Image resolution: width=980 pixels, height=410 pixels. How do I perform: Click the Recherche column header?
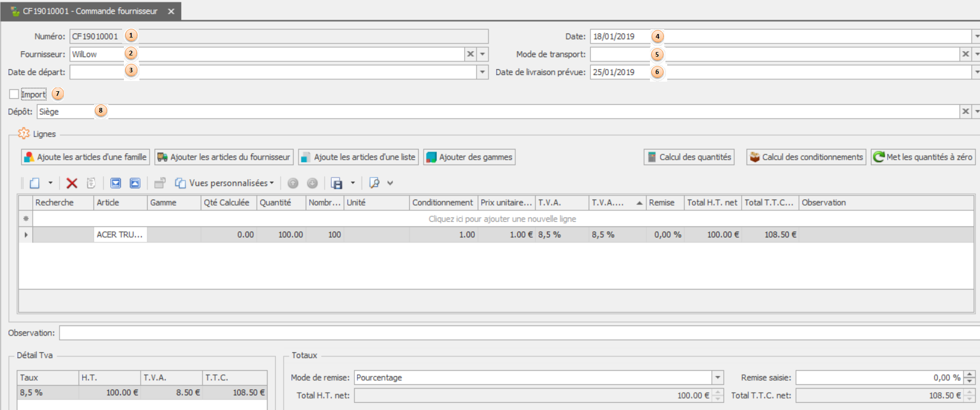[x=63, y=203]
